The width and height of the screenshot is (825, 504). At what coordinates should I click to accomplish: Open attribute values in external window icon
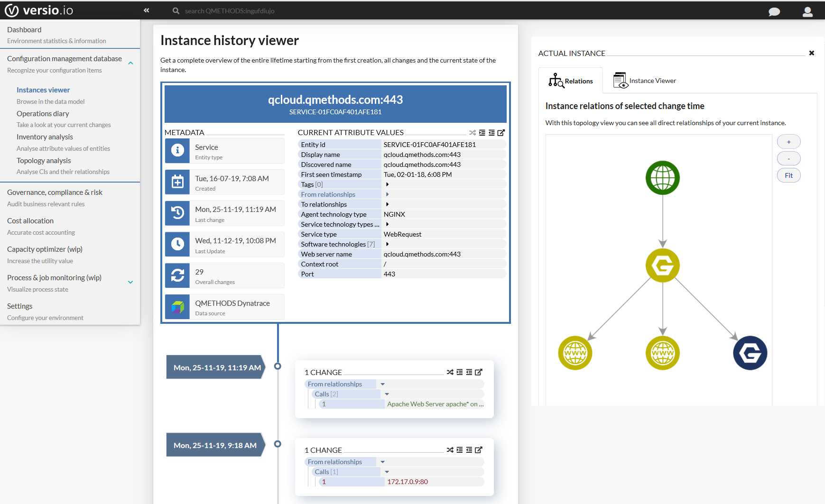click(501, 133)
